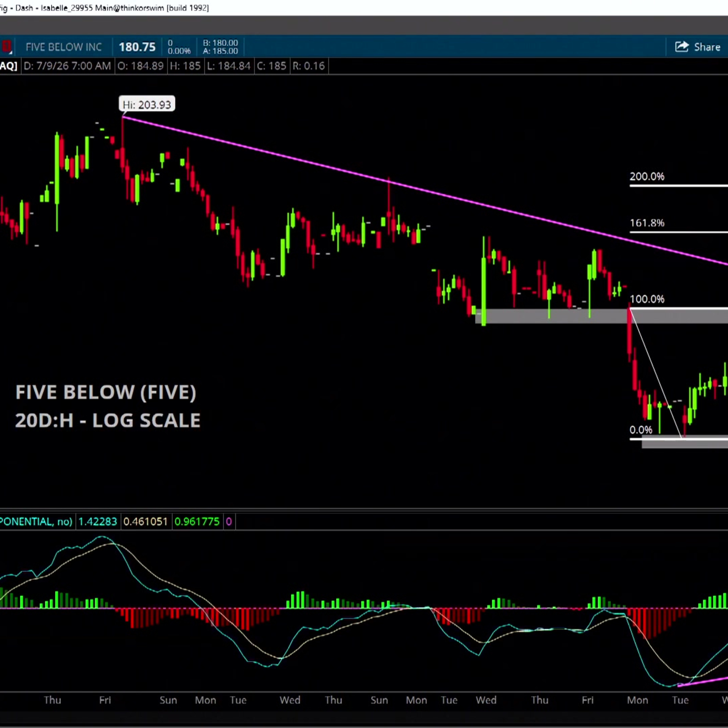
Task: Click the 200.0% Fibonacci level label
Action: click(x=647, y=176)
